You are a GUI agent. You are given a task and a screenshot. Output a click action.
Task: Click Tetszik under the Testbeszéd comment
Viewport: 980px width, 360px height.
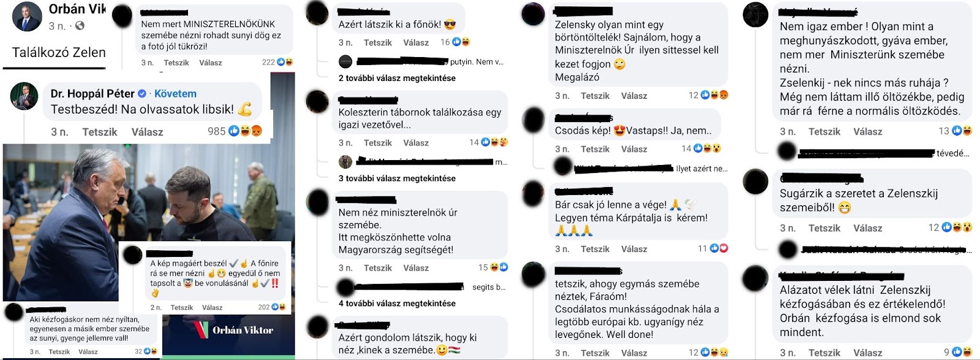point(100,132)
